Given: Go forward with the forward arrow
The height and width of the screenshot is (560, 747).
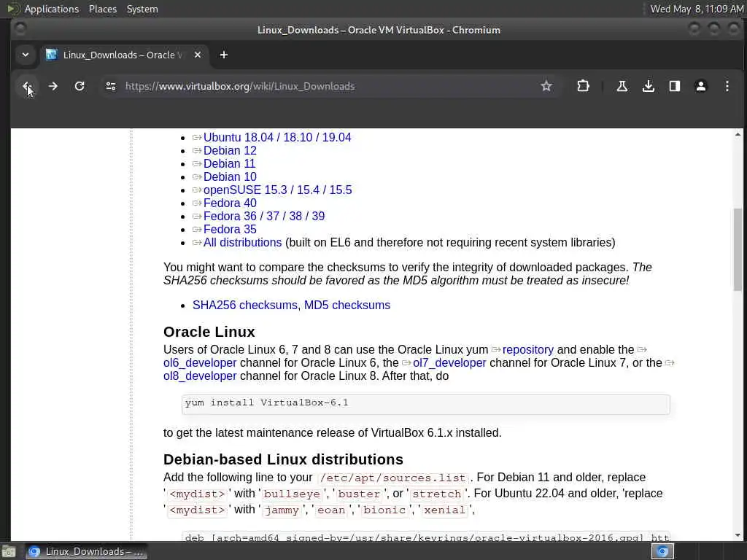Looking at the screenshot, I should tap(53, 86).
